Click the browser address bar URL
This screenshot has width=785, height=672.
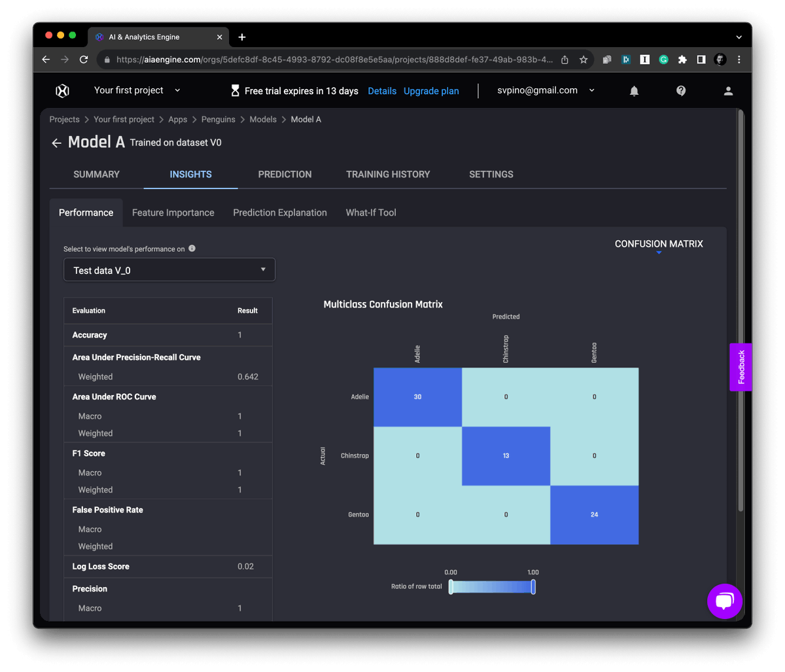[334, 60]
